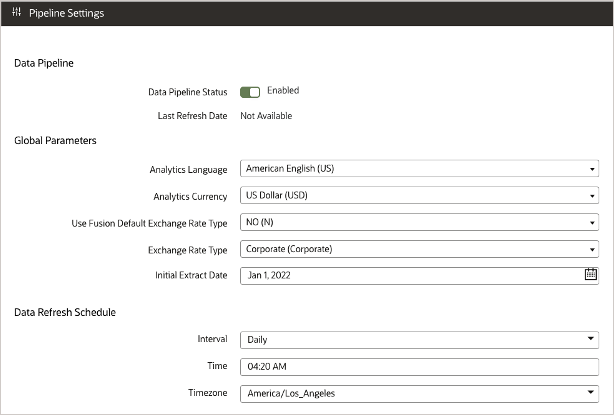
Task: Expand Use Fusion Default Exchange Rate Type
Action: 593,222
